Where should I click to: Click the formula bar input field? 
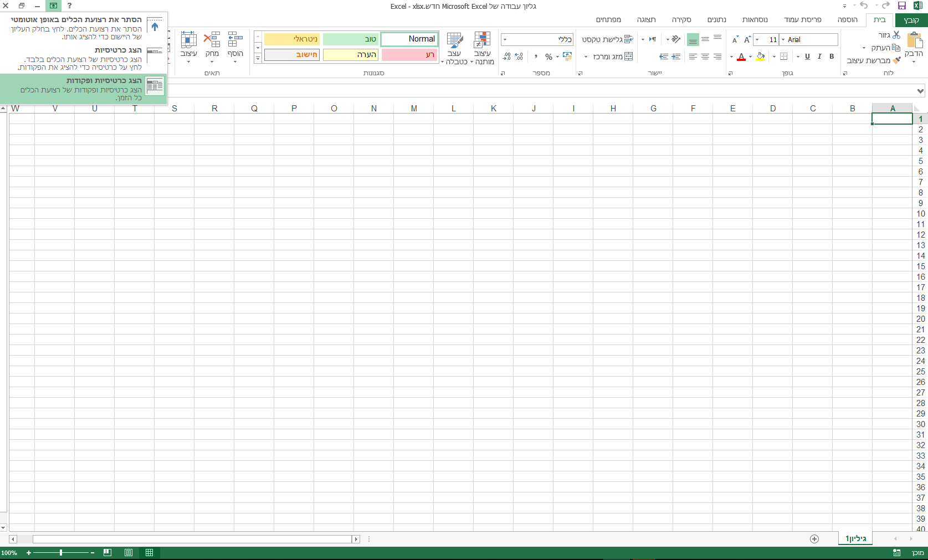(540, 91)
